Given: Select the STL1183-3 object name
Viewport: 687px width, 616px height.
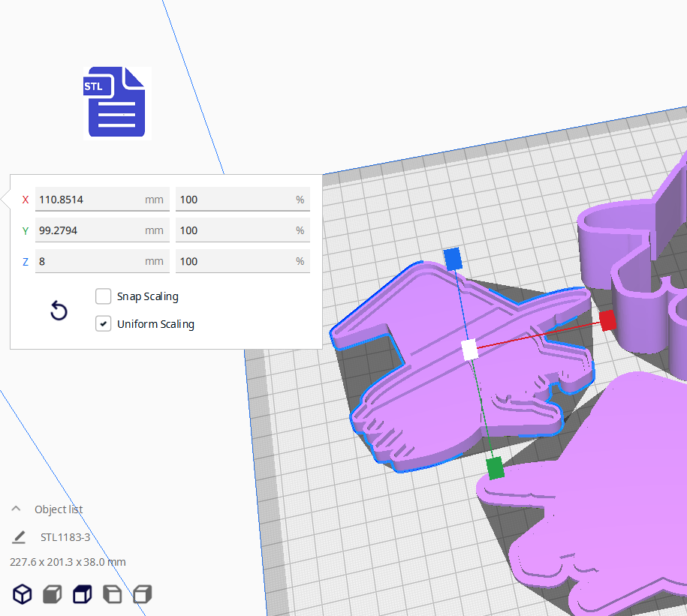Looking at the screenshot, I should pos(65,537).
